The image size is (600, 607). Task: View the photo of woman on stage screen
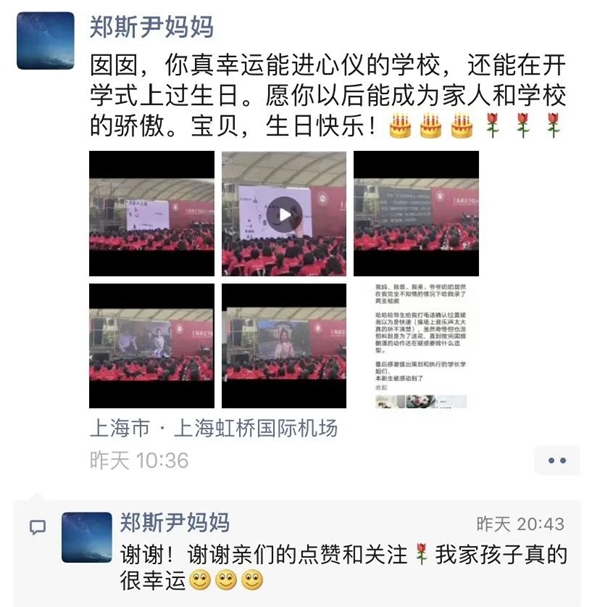pos(284,346)
